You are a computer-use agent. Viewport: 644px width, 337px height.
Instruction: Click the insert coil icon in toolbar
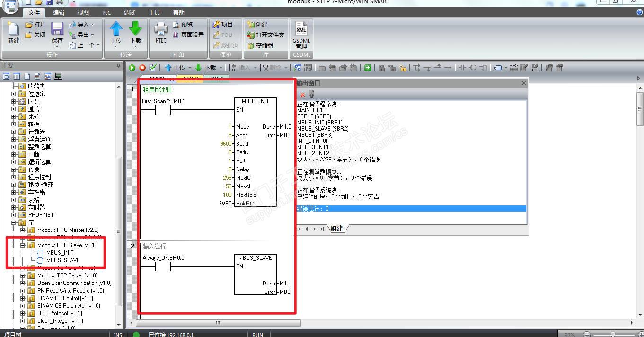click(473, 68)
